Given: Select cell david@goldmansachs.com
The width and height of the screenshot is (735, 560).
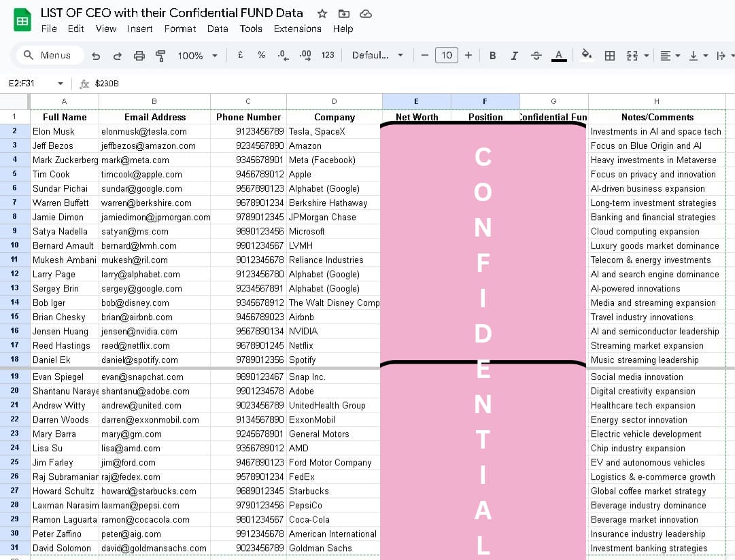Looking at the screenshot, I should [155, 548].
